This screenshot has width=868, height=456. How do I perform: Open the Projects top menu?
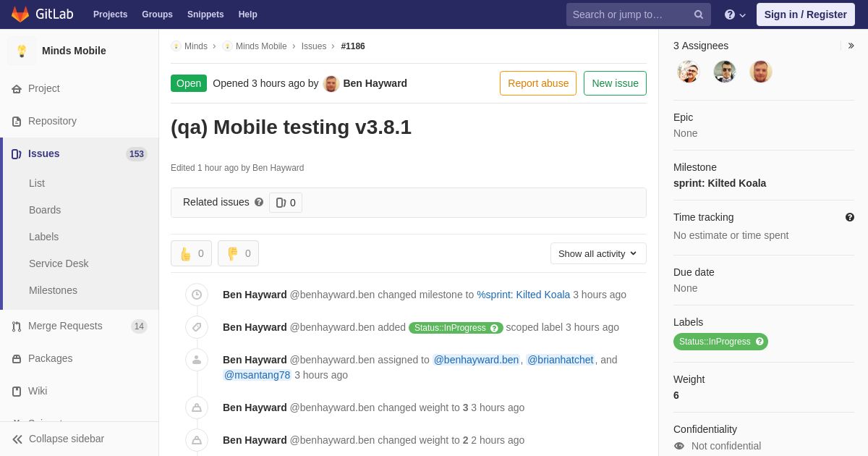click(x=110, y=14)
